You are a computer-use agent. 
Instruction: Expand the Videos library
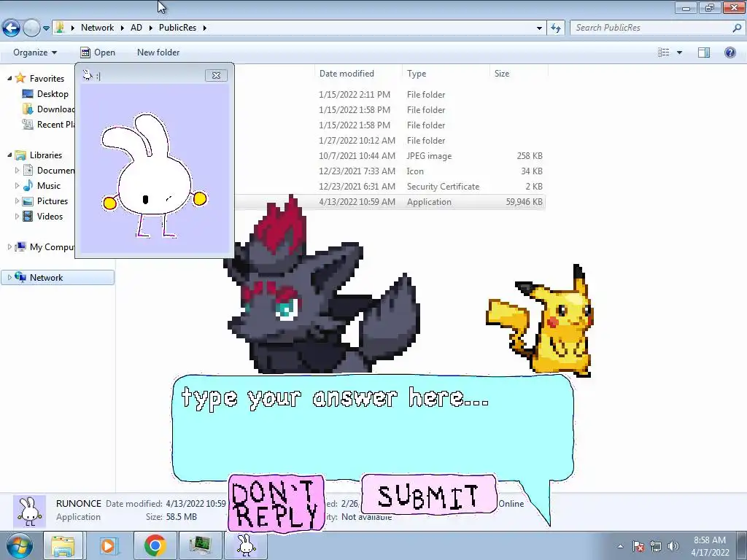pos(18,216)
